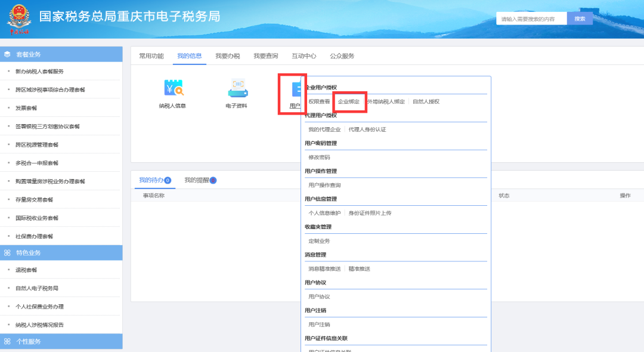This screenshot has height=352, width=644.
Task: Click 权限查看 in user menu
Action: [319, 101]
